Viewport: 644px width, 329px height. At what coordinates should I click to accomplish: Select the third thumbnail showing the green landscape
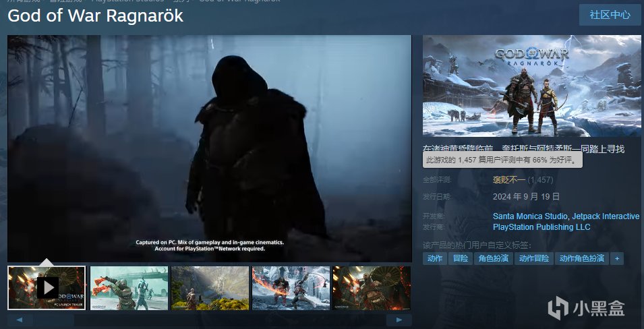coord(210,288)
